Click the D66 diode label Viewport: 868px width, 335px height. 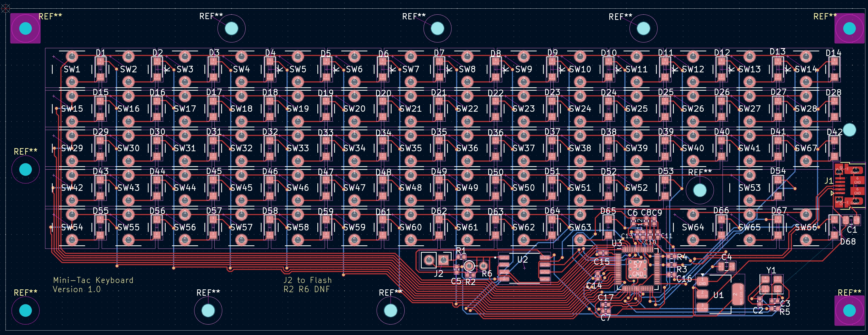coord(721,211)
